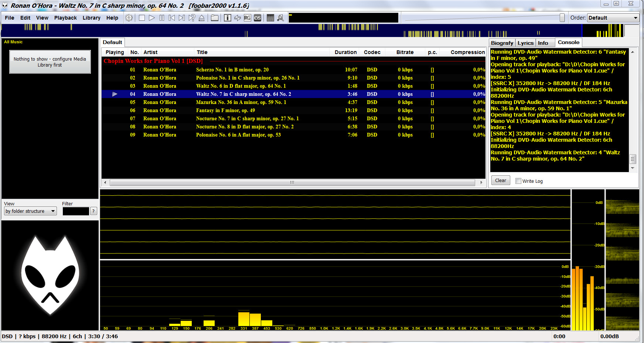Click the Codec column header

click(x=372, y=52)
